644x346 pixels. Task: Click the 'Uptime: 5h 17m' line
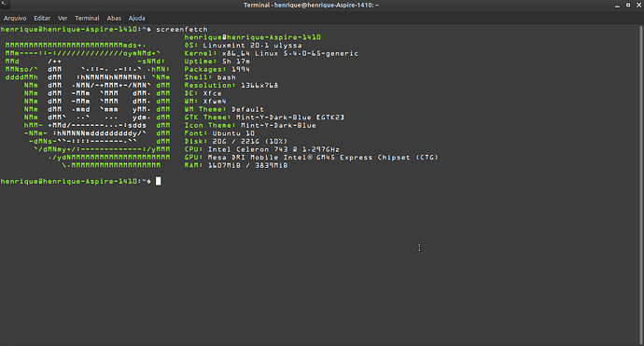pos(217,62)
